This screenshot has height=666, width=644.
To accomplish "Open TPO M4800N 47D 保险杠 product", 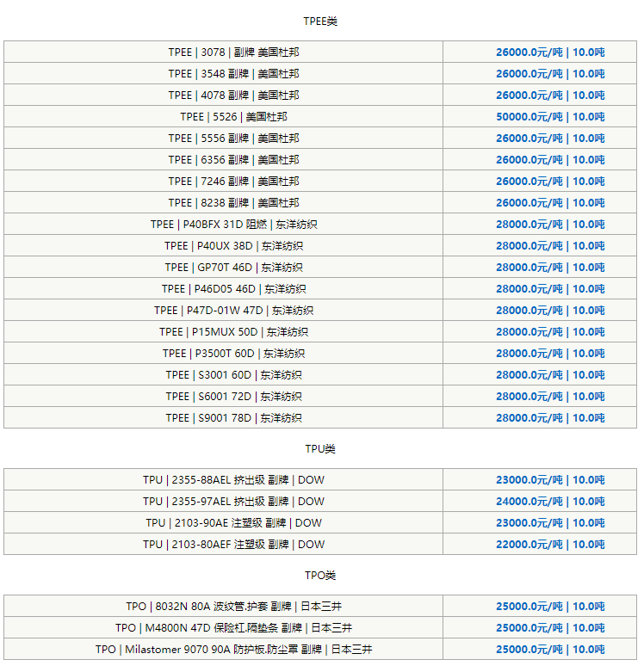I will (x=233, y=628).
